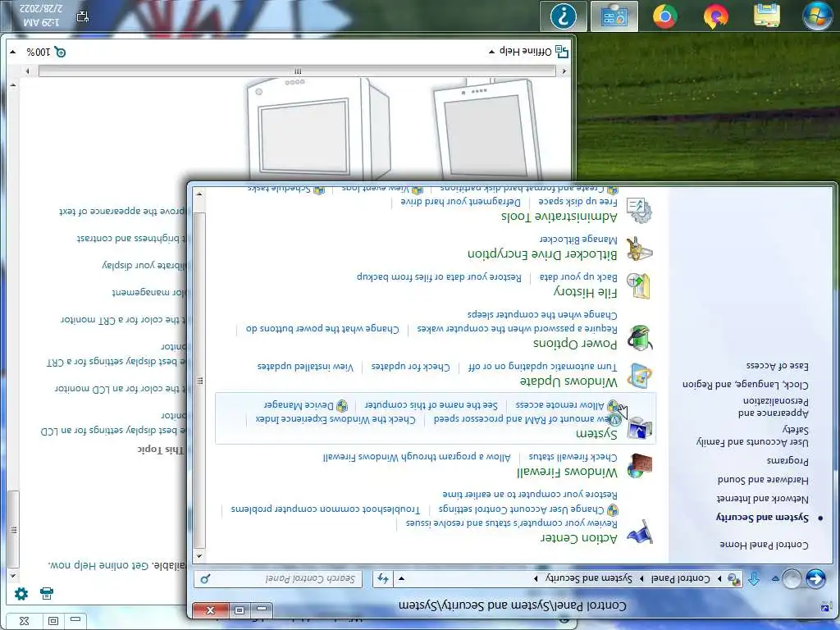
Task: Click Get online Help now link
Action: [x=99, y=565]
